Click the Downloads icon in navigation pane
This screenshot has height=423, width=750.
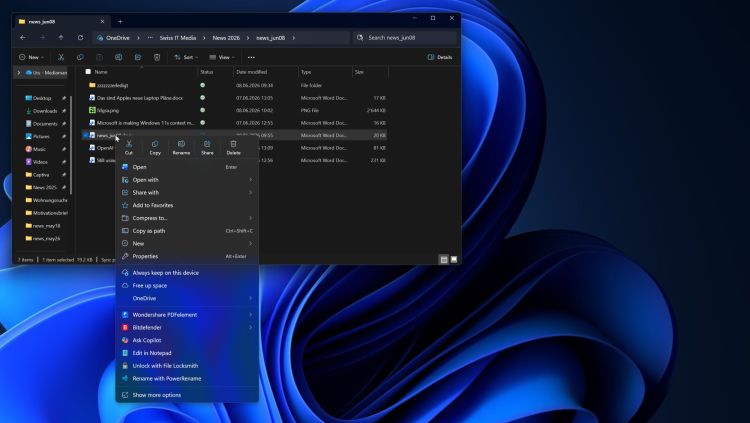click(x=29, y=111)
